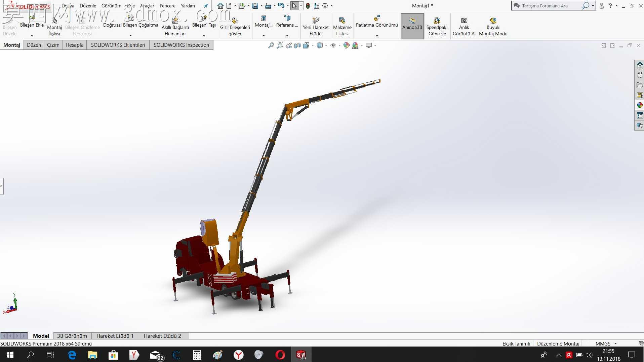This screenshot has width=644, height=362.
Task: Open Microsoft Edge from the taskbar
Action: [x=72, y=355]
